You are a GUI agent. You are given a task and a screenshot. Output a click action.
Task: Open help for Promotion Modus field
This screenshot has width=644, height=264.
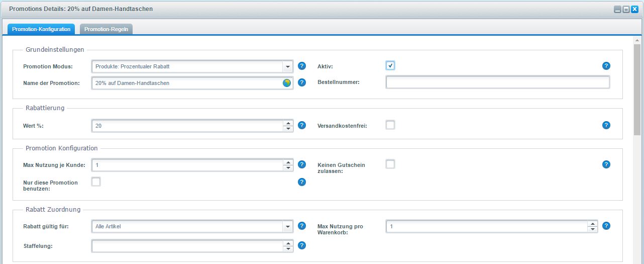point(302,66)
